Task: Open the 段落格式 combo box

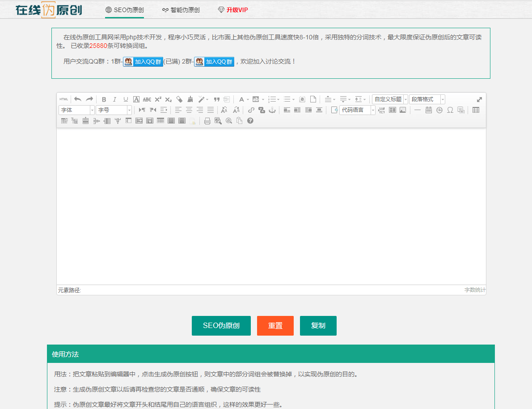Action: [427, 99]
